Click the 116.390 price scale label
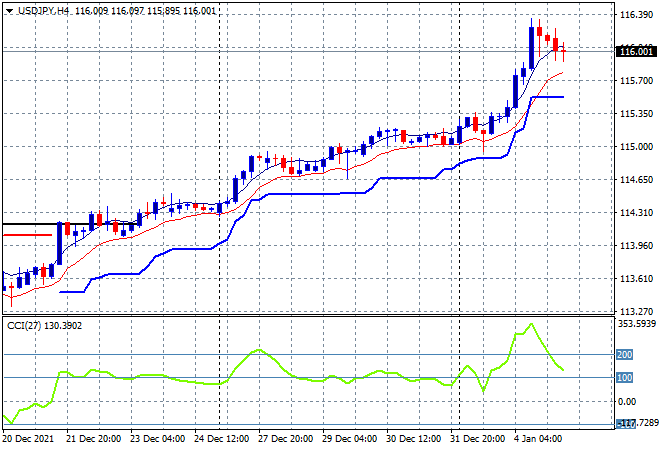 (x=636, y=15)
